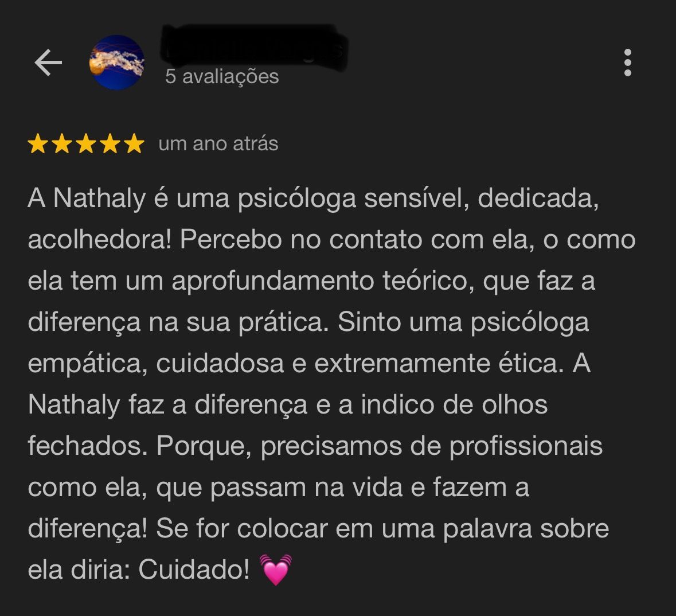Tap the jellyfish profile picture
This screenshot has height=616, width=676.
click(117, 63)
